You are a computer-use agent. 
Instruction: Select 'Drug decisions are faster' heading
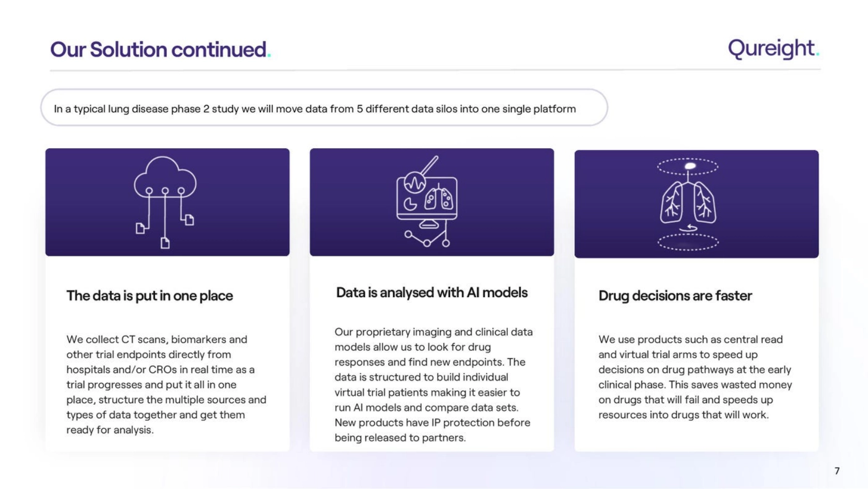point(675,296)
